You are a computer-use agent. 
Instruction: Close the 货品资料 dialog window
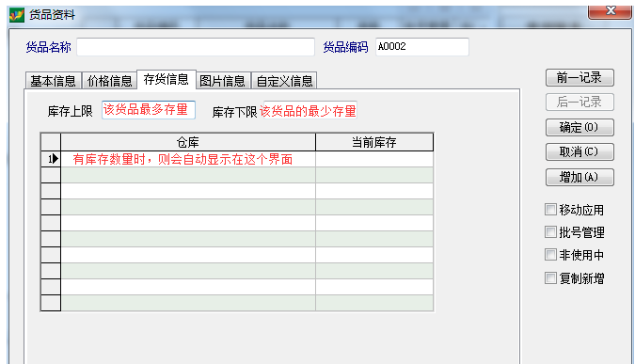(x=610, y=11)
